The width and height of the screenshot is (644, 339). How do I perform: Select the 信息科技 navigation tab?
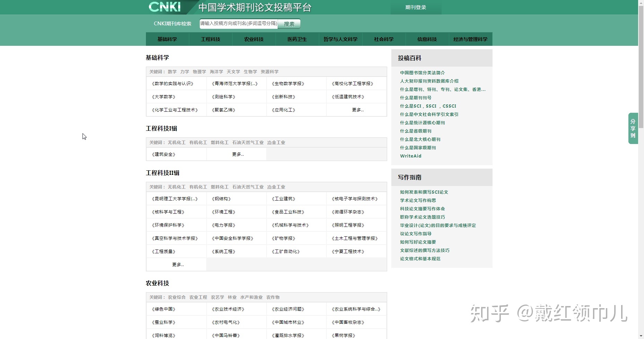point(427,39)
